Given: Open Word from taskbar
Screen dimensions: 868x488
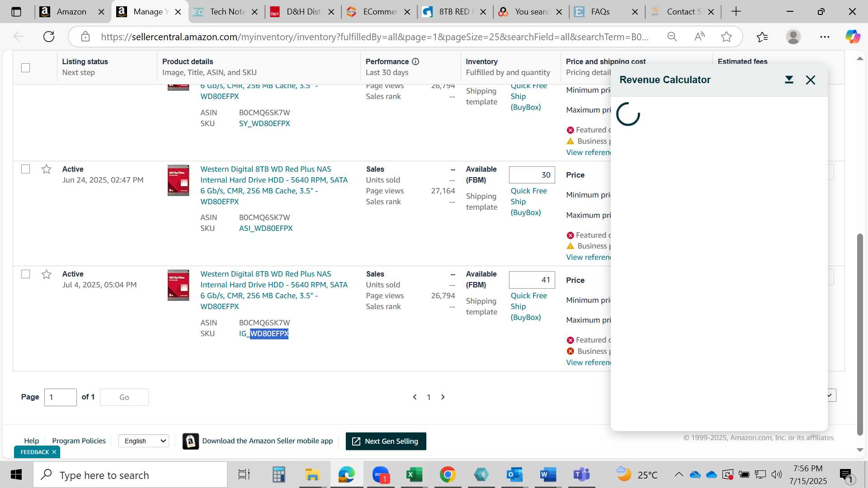Looking at the screenshot, I should tap(548, 475).
